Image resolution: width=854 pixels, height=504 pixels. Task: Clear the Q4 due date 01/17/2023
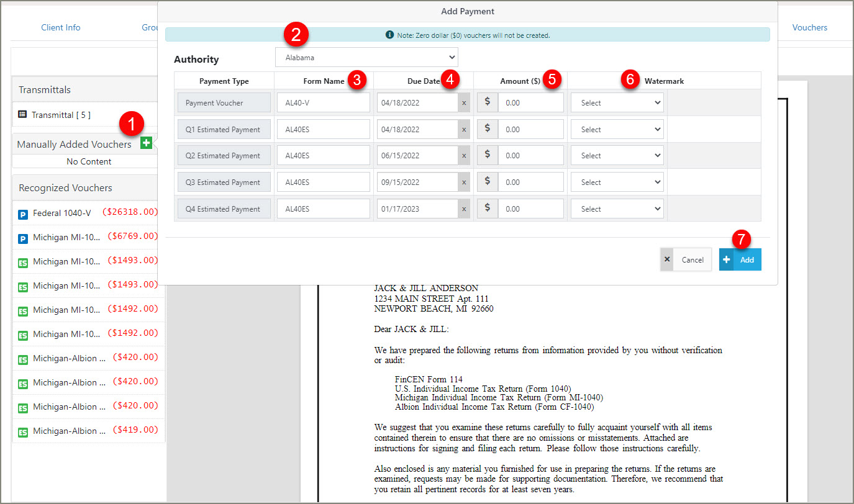pos(464,209)
